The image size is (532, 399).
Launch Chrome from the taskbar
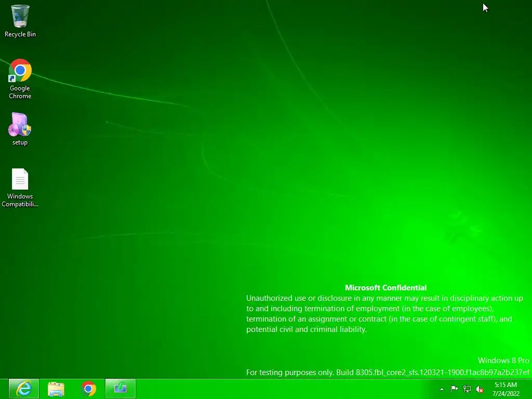click(x=88, y=389)
